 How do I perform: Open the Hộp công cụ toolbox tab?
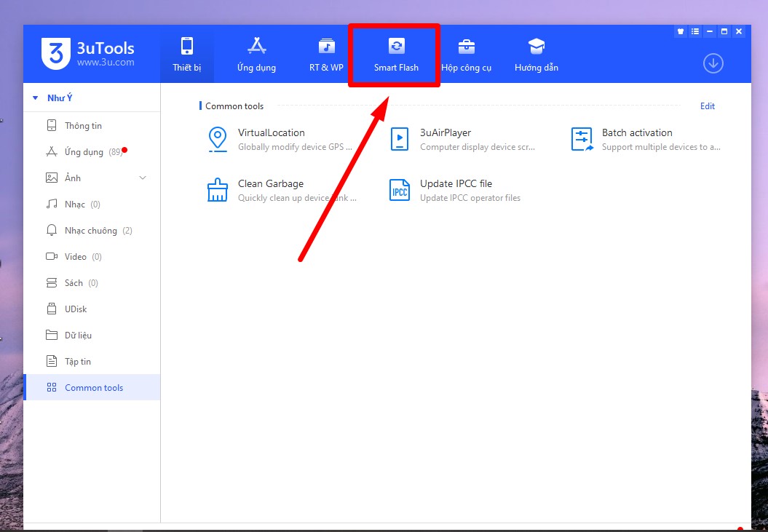tap(466, 55)
